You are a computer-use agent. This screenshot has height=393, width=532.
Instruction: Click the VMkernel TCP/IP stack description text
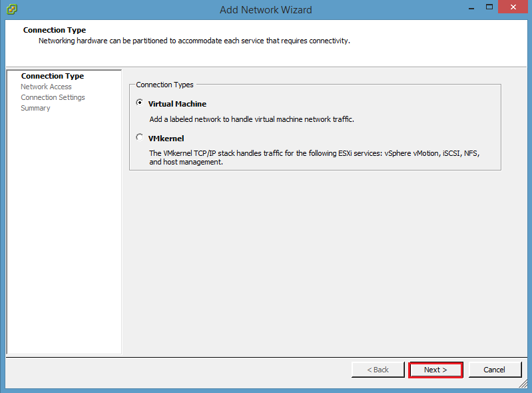(314, 157)
